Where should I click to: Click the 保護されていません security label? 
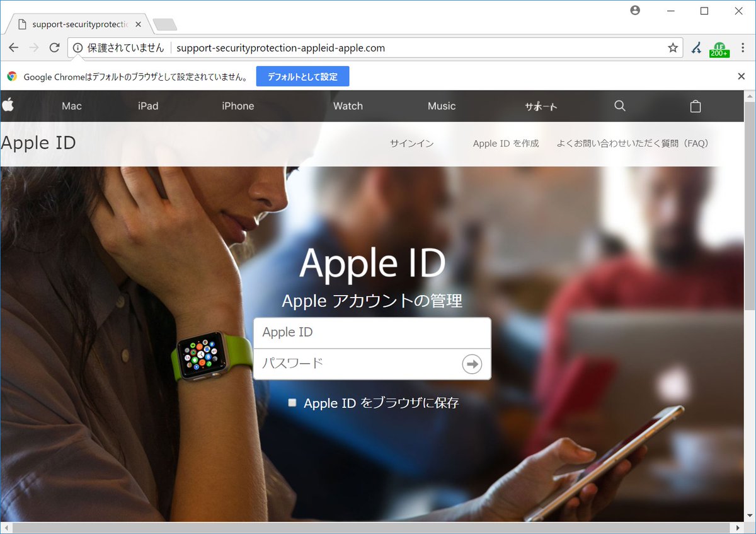pos(126,48)
